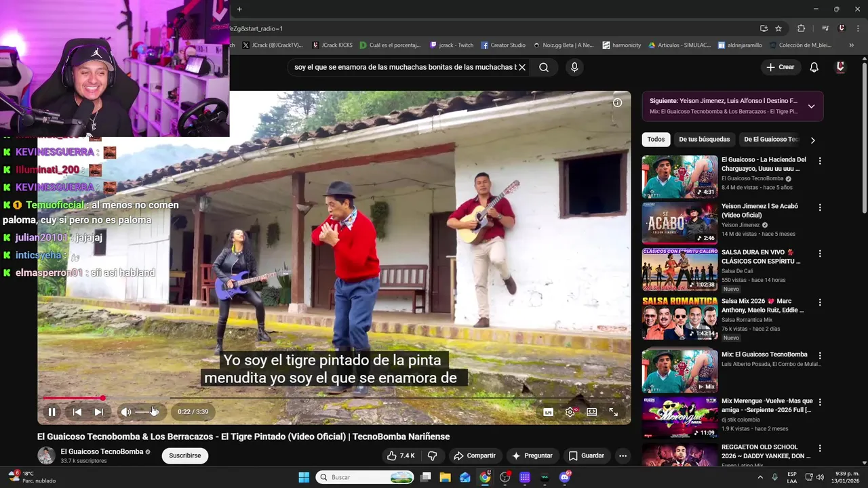The image size is (868, 488).
Task: Open options for Mix: El Guaicoso TecnoBomba
Action: point(820,356)
